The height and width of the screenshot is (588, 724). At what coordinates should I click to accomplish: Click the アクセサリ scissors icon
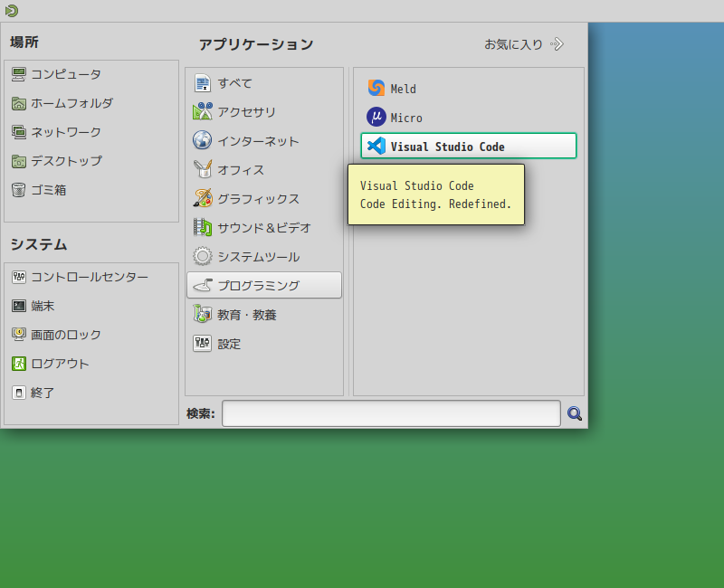pyautogui.click(x=202, y=112)
